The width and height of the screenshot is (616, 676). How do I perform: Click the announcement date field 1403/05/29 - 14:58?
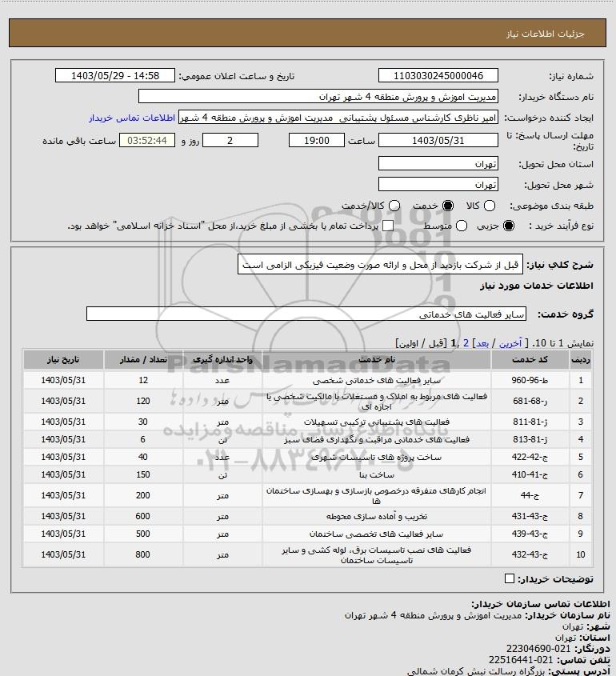115,75
